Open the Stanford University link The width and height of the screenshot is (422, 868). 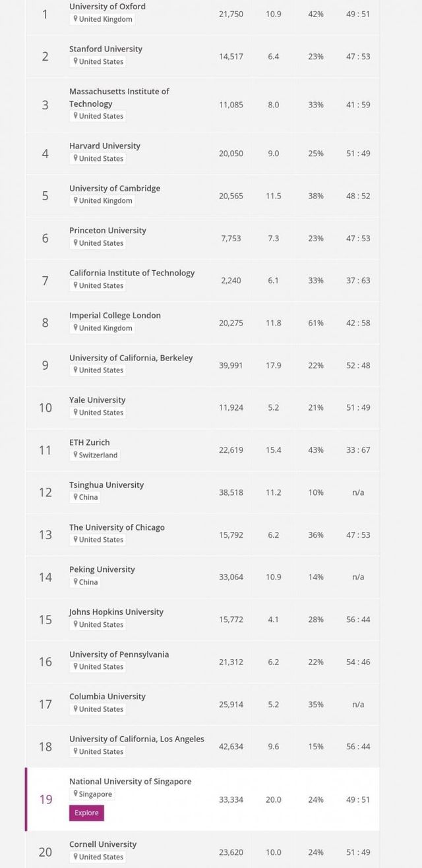[105, 49]
